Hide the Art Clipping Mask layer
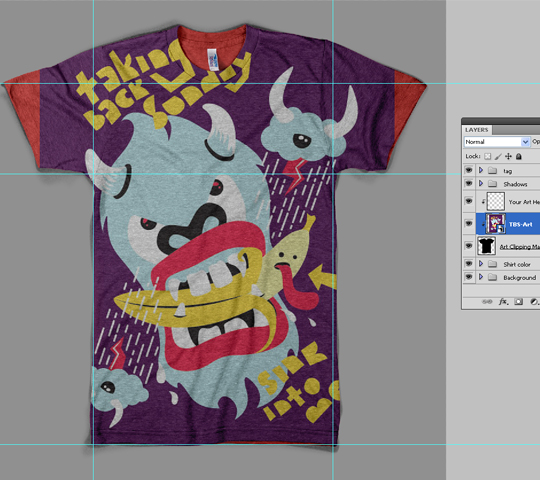The image size is (540, 480). (x=469, y=246)
